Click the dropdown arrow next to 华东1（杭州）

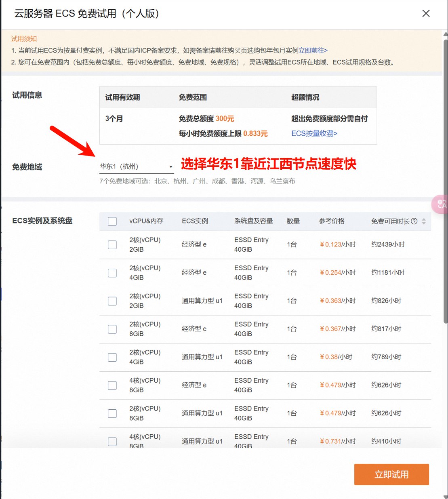(171, 167)
